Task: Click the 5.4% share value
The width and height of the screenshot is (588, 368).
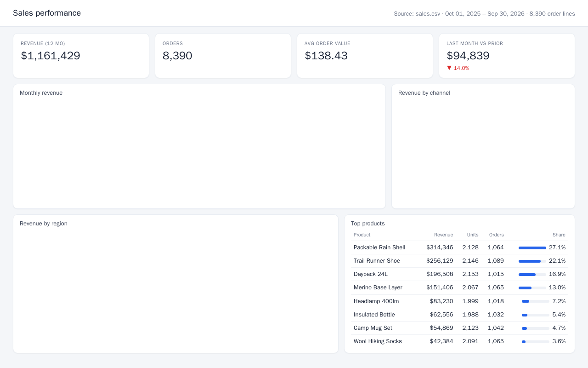Action: pos(559,315)
